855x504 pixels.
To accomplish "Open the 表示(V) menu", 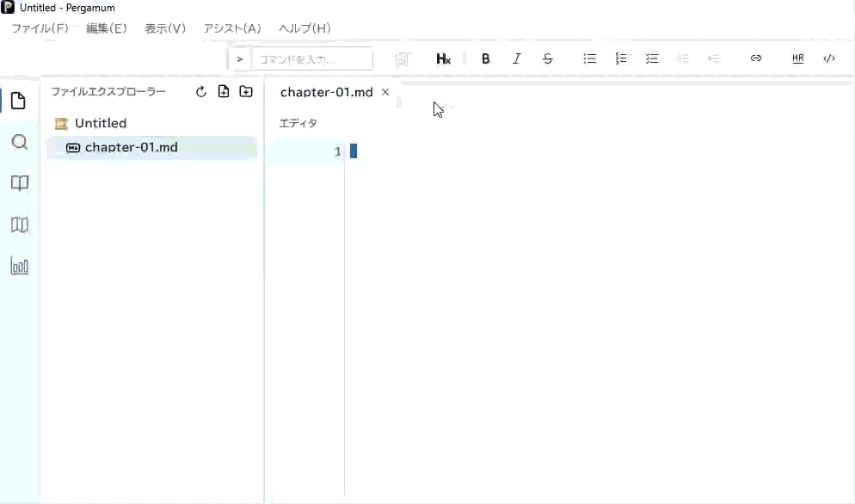I will (164, 28).
